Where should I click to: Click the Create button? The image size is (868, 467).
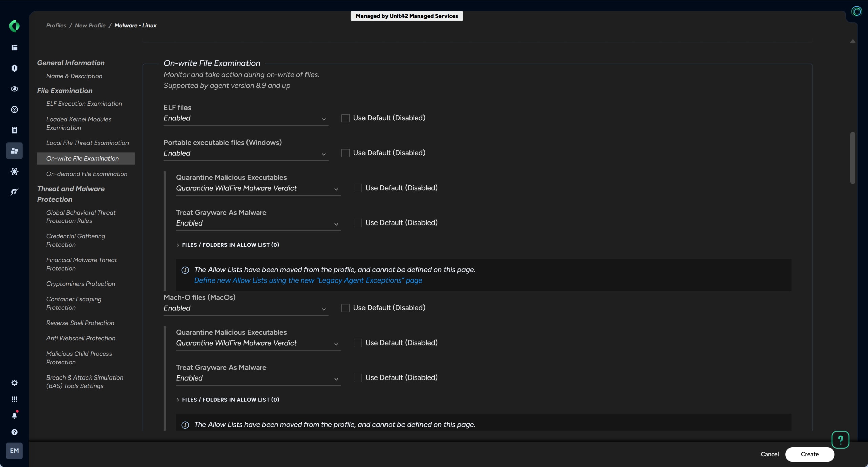[x=809, y=454]
